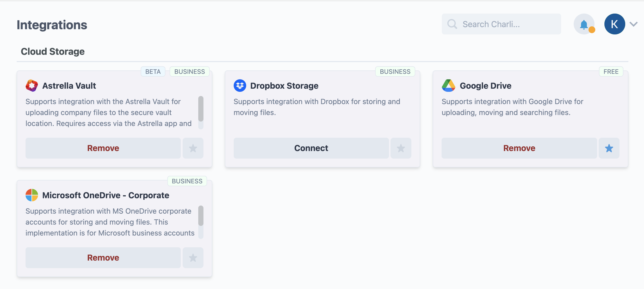Screen dimensions: 644x289
Task: Click the Astrella Vault description scrollbar
Action: (x=201, y=109)
